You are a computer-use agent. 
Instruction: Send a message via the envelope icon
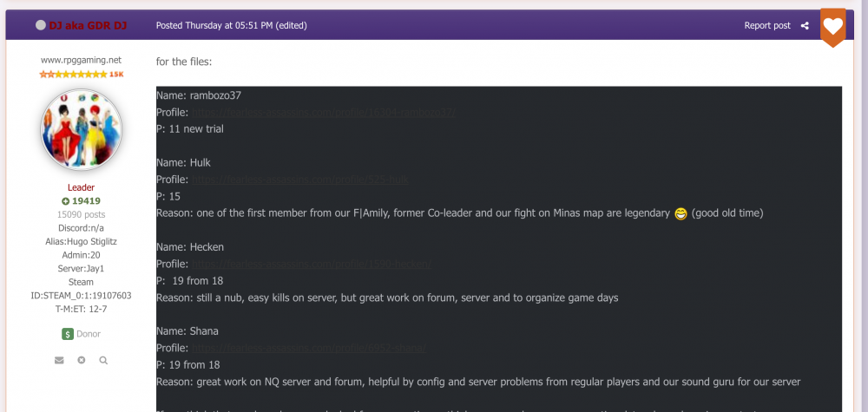(x=59, y=361)
